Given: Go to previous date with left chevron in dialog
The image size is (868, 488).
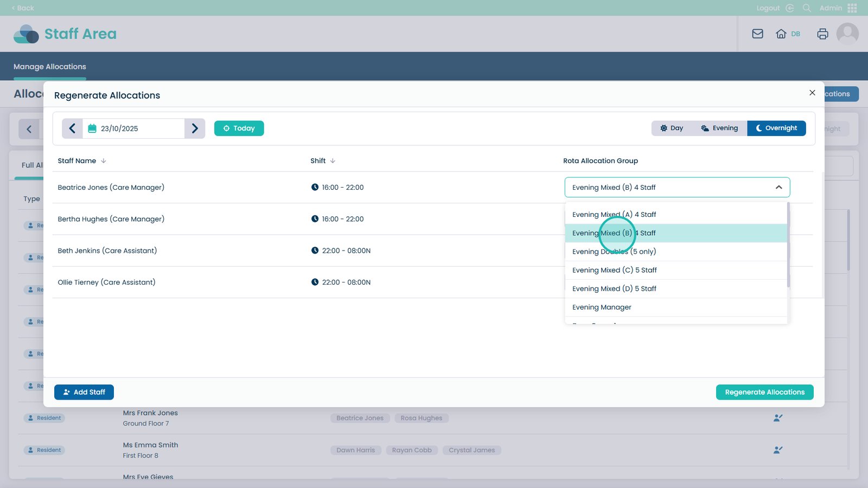Looking at the screenshot, I should coord(72,129).
